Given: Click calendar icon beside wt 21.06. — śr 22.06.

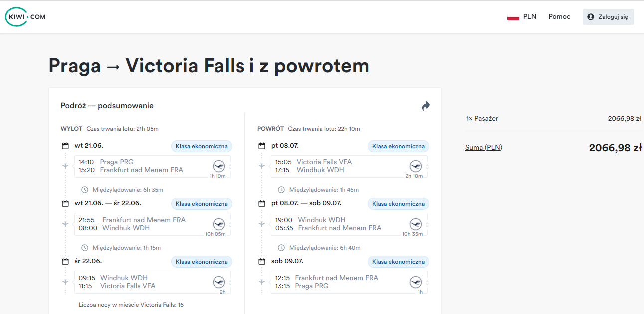Looking at the screenshot, I should pyautogui.click(x=65, y=203).
